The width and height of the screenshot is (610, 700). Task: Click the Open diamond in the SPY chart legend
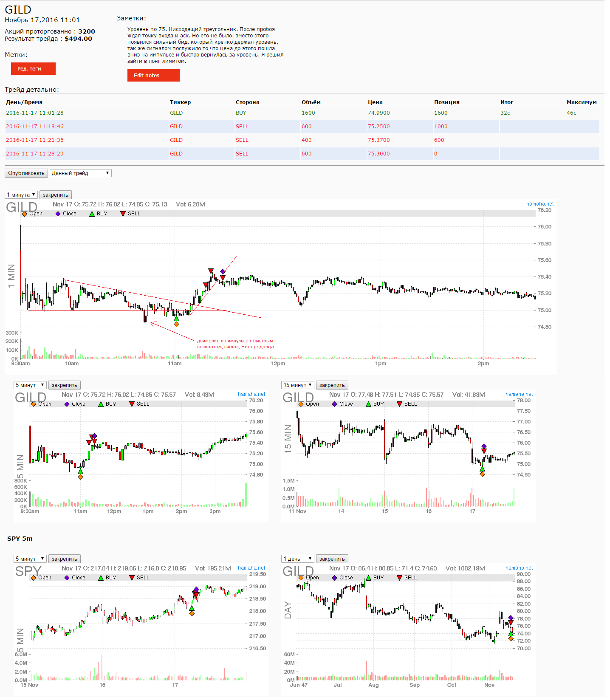tap(34, 578)
